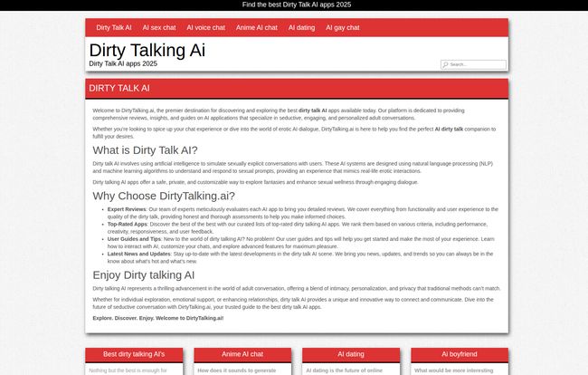Open the AI dating menu item
This screenshot has width=588, height=375.
coord(301,27)
